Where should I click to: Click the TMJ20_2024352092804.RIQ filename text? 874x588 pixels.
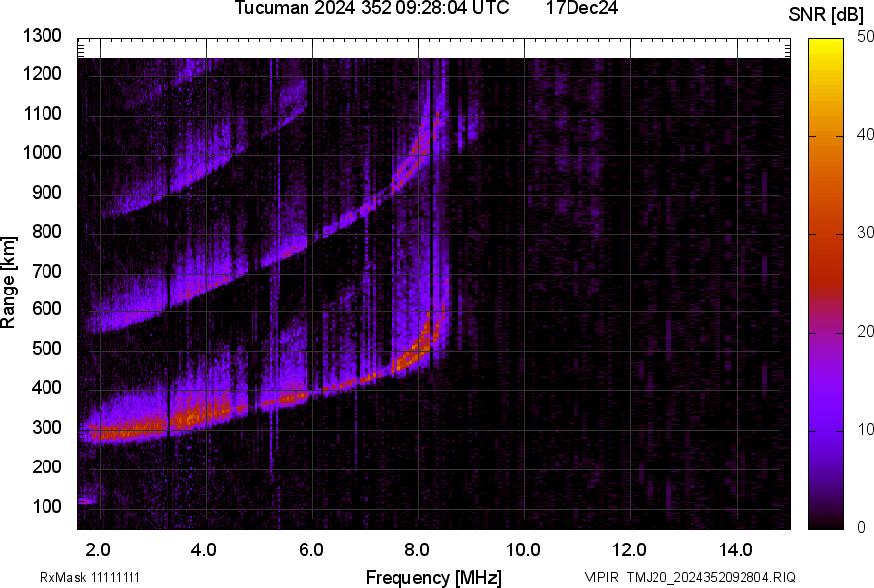coord(711,577)
